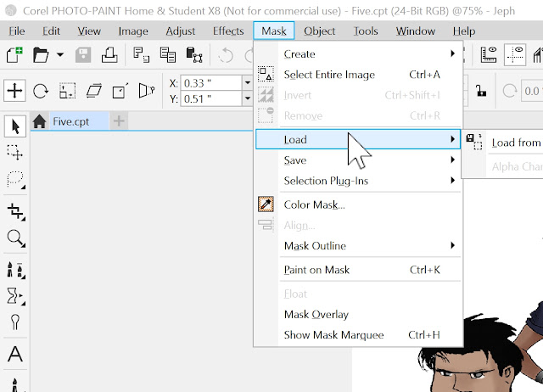Expand the Create submenu
Screen dimensions: 543x392
coord(358,54)
